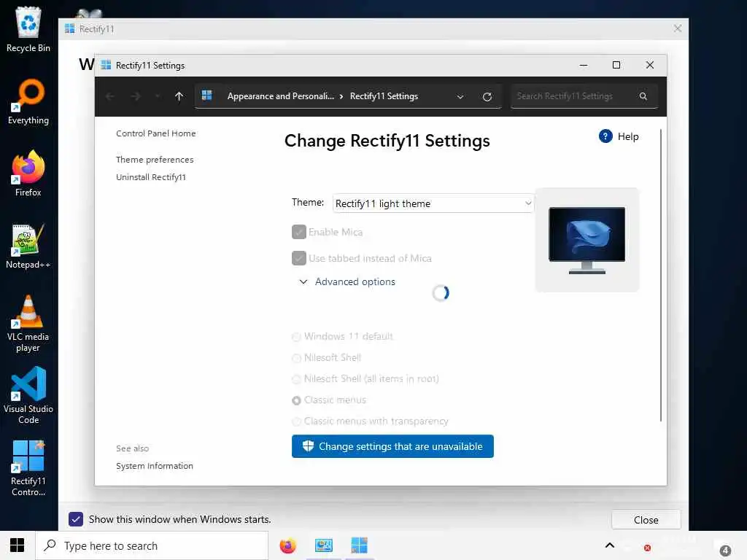The height and width of the screenshot is (560, 747).
Task: Click Firefox icon in the taskbar
Action: (x=287, y=545)
